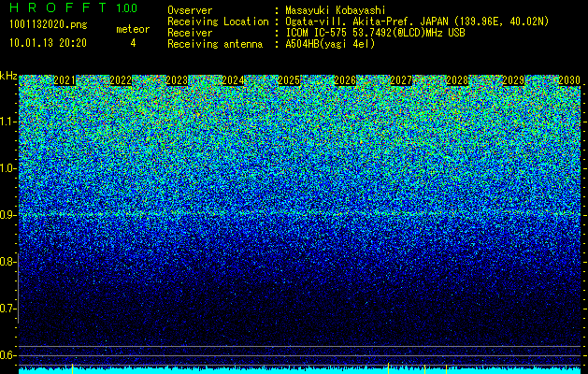Select the file name 1001132020.png
This screenshot has height=374, width=588.
tap(48, 25)
